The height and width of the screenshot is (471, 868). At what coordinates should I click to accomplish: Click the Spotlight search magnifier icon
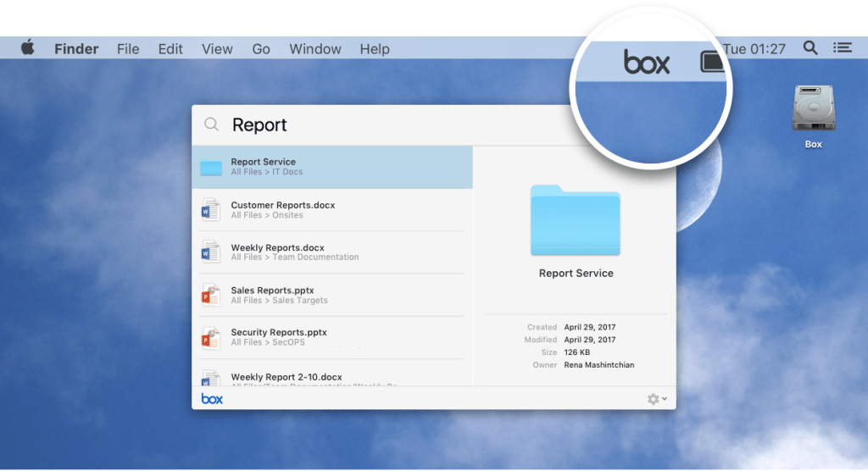tap(810, 48)
